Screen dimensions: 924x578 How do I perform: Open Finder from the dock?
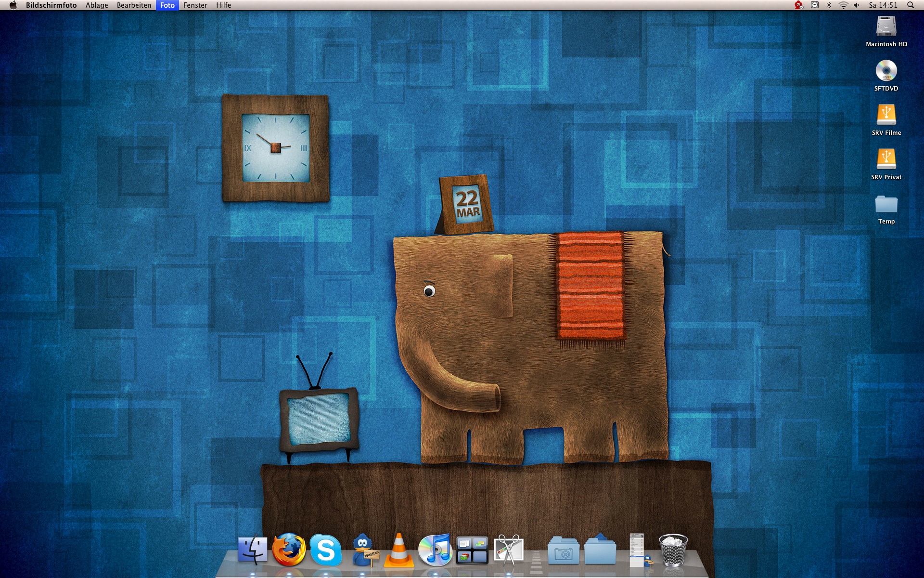(x=253, y=550)
